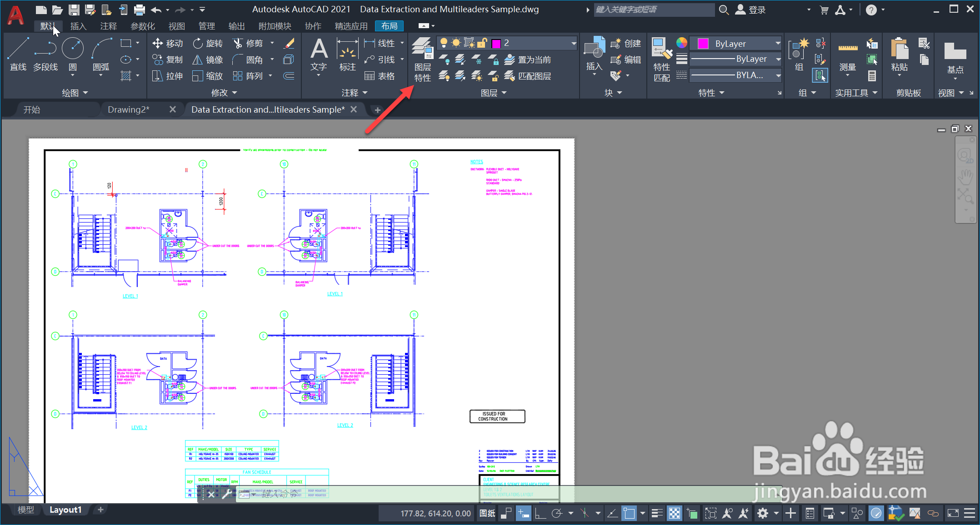Screen dimensions: 980x525
Task: Click the 粘贴 (Paste) clipboard icon
Action: [x=899, y=55]
